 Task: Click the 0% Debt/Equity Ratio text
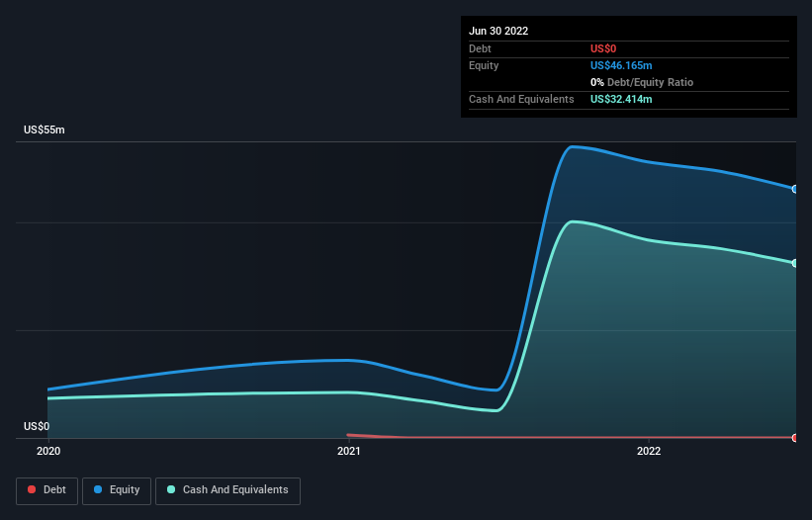pos(642,82)
